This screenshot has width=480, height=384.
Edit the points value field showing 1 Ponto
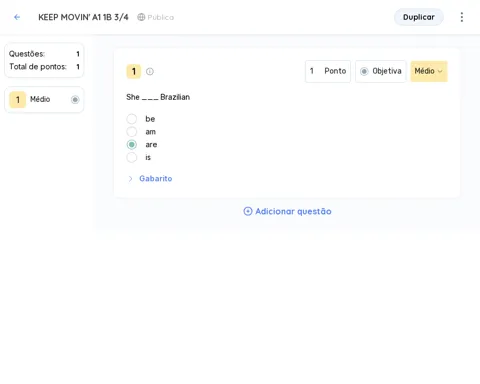tap(328, 71)
